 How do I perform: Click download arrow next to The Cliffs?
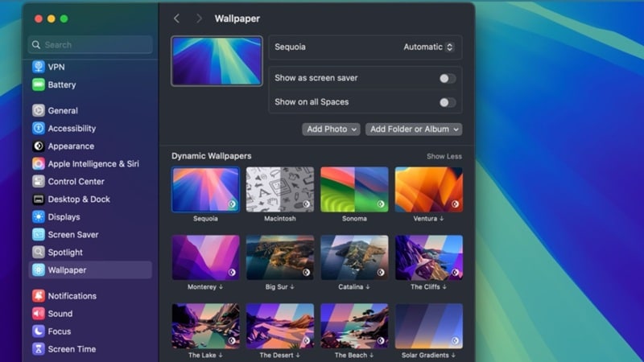point(444,287)
